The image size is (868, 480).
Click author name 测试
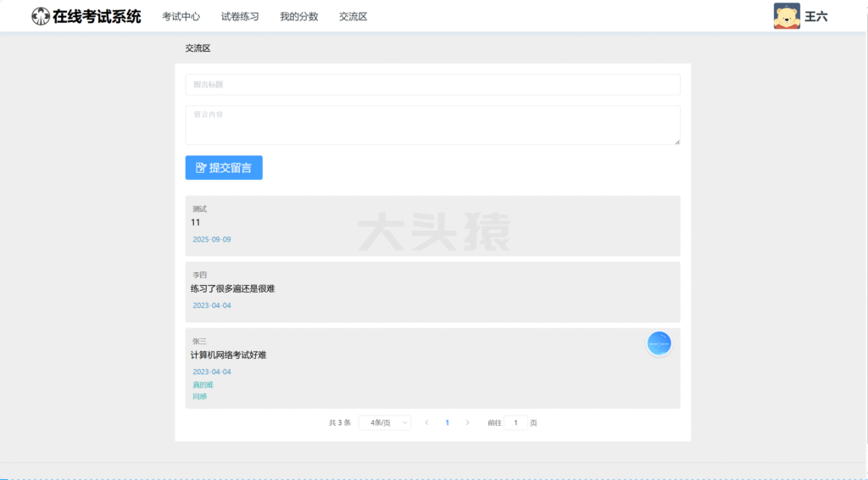click(199, 209)
